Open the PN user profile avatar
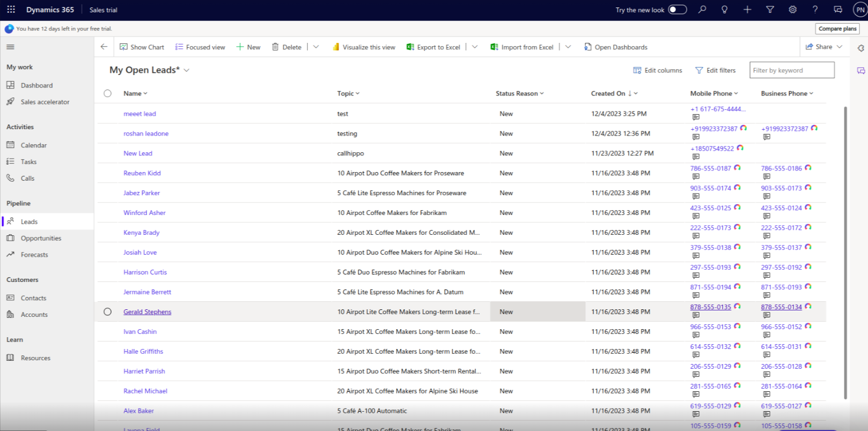 point(860,10)
